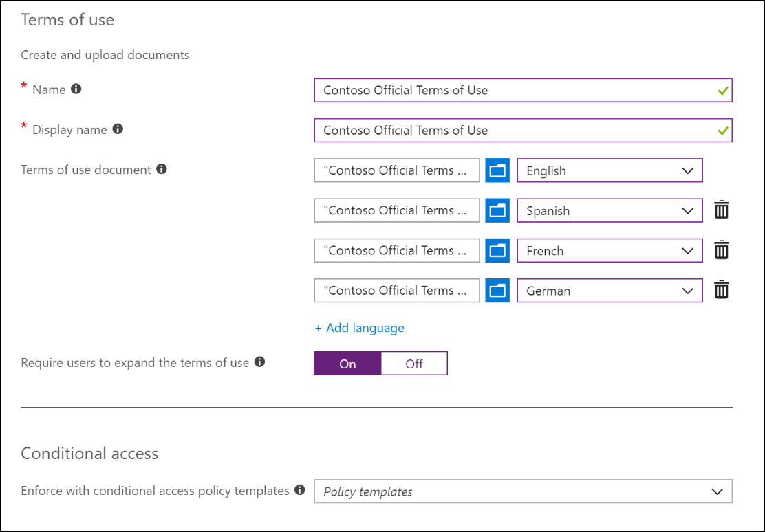Screen dimensions: 765x532
Task: Open the file browser for the German document
Action: point(497,290)
